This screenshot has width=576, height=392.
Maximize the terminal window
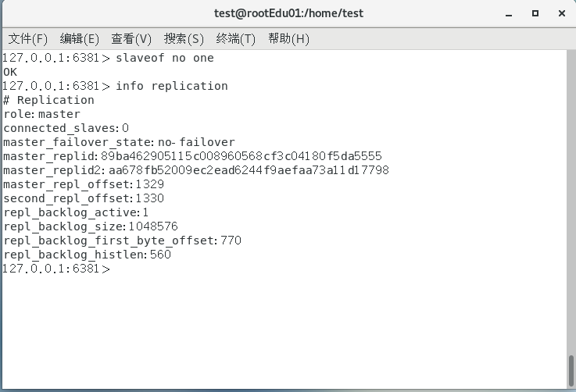pyautogui.click(x=535, y=13)
